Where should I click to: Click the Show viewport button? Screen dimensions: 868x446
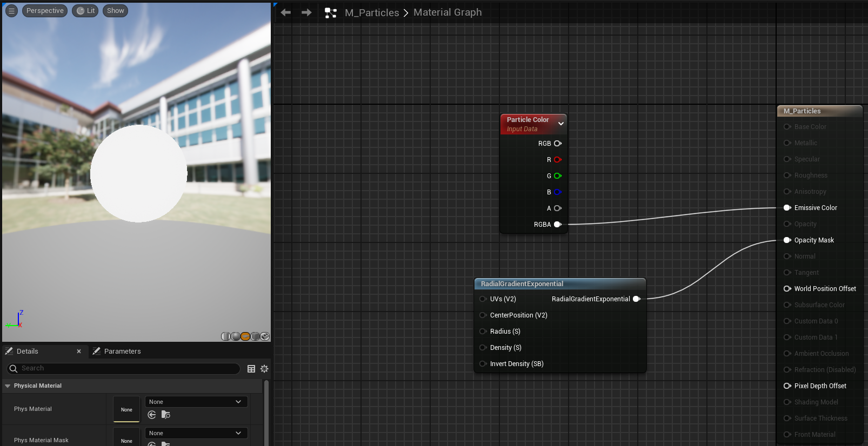[x=115, y=11]
